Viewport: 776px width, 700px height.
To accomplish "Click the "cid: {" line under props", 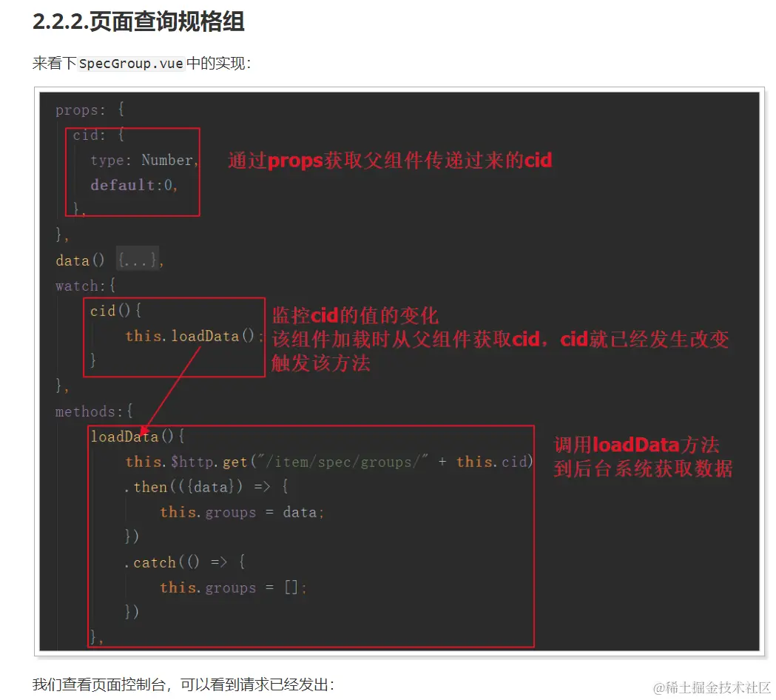I will pyautogui.click(x=98, y=135).
